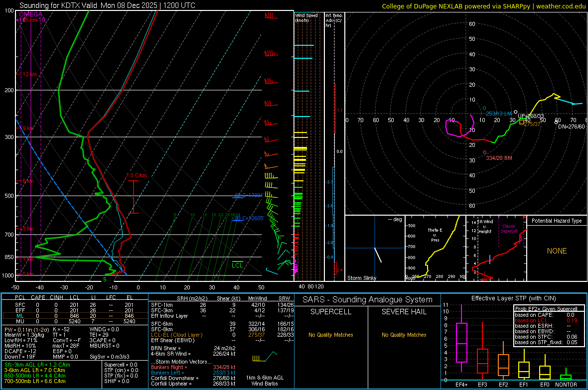Viewport: 588px width, 390px height.
Task: Click the '-20 C=12605'' label
Action: 248,218
